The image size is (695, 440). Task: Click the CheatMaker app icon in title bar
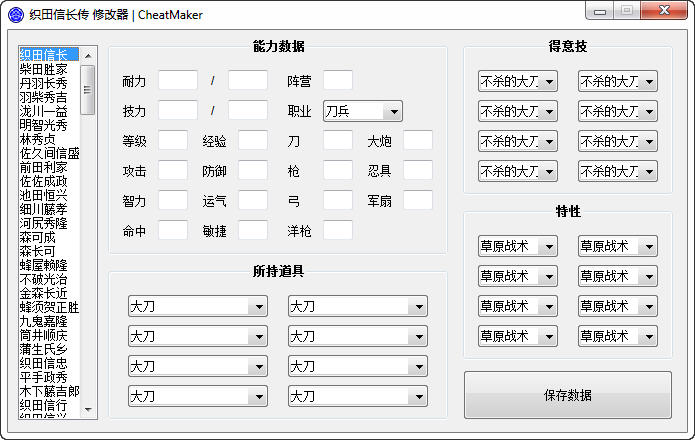pos(12,15)
